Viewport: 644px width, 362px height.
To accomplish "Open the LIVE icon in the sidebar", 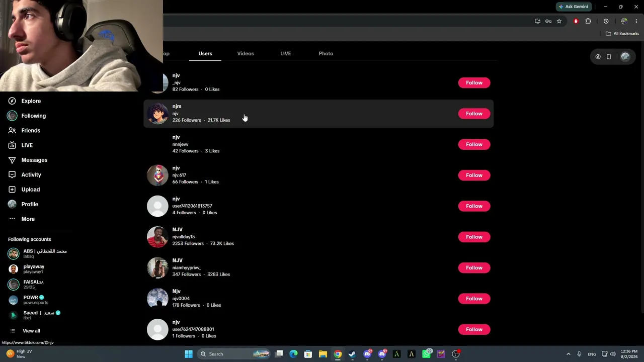I will click(x=12, y=145).
